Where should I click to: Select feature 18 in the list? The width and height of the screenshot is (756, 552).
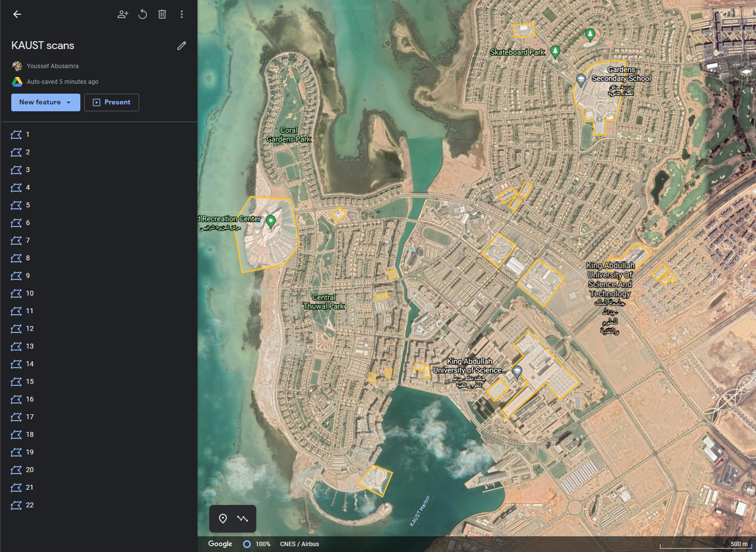click(99, 435)
